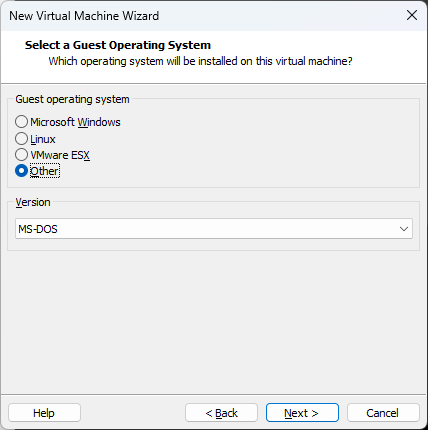Viewport: 428px width, 430px height.
Task: Close the wizard with the X icon
Action: tap(412, 15)
